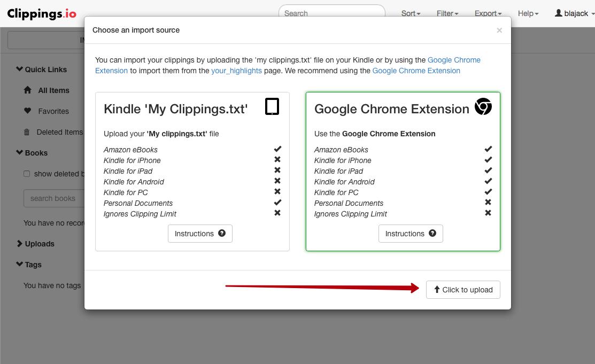Open Instructions for Google Chrome Extension

click(x=410, y=234)
